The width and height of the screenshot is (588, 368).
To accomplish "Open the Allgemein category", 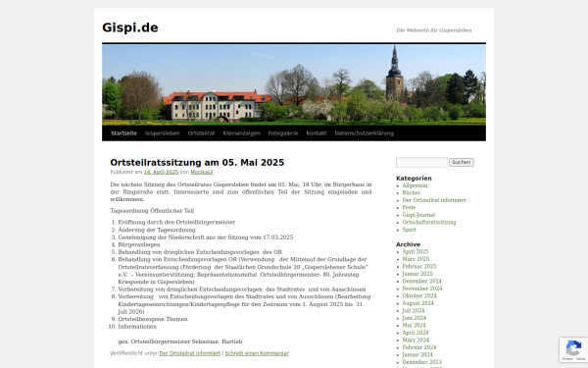I will (415, 185).
